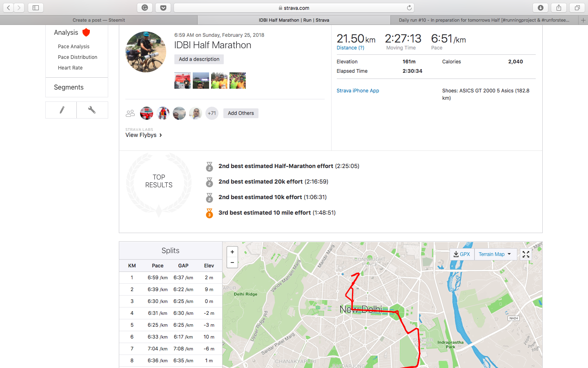This screenshot has height=368, width=588.
Task: Open the Terrain Map dropdown
Action: [495, 254]
